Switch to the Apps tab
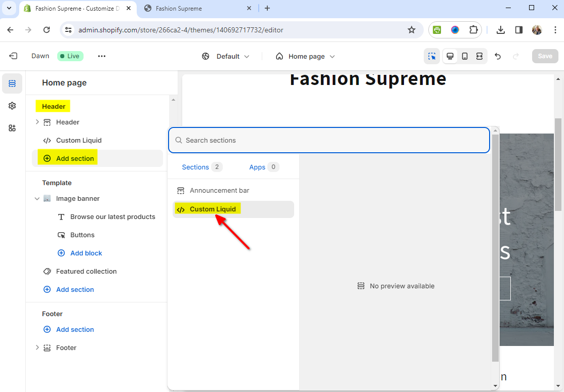 click(x=257, y=167)
